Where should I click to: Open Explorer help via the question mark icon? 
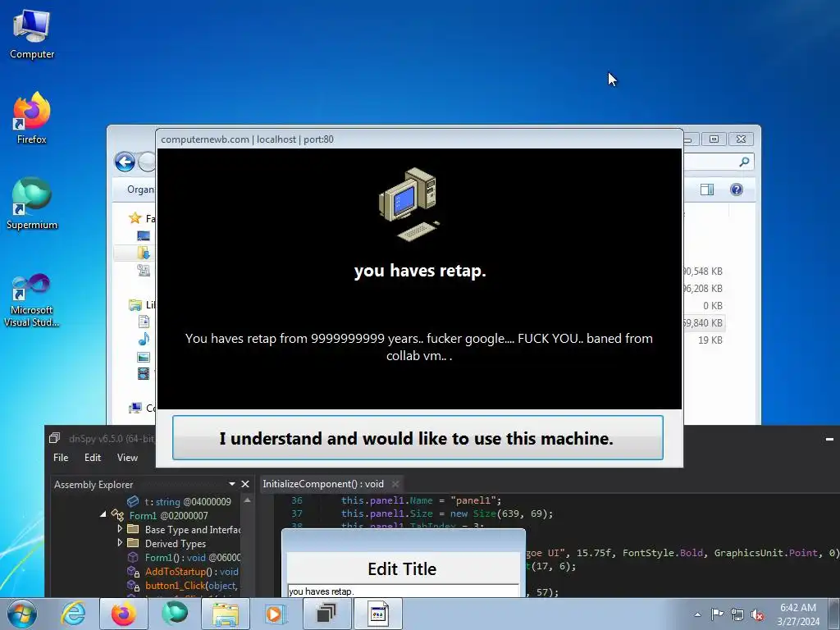[x=737, y=189]
